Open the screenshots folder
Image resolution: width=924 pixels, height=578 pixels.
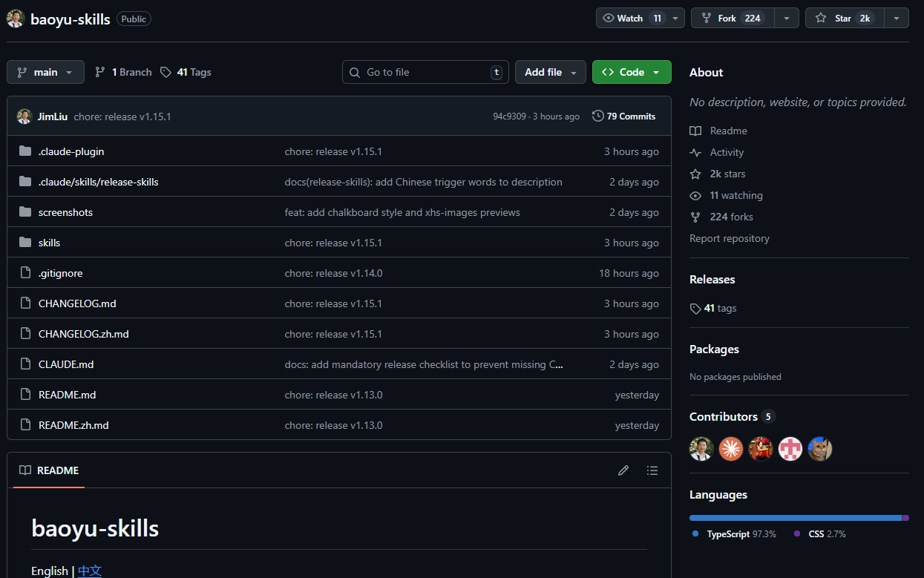click(x=65, y=212)
